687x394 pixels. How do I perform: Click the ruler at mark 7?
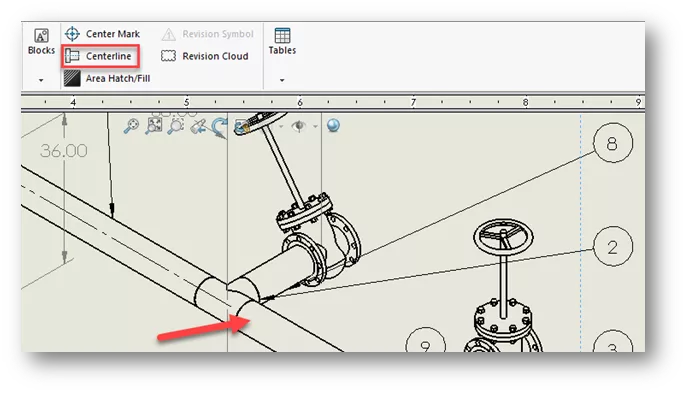coord(413,103)
